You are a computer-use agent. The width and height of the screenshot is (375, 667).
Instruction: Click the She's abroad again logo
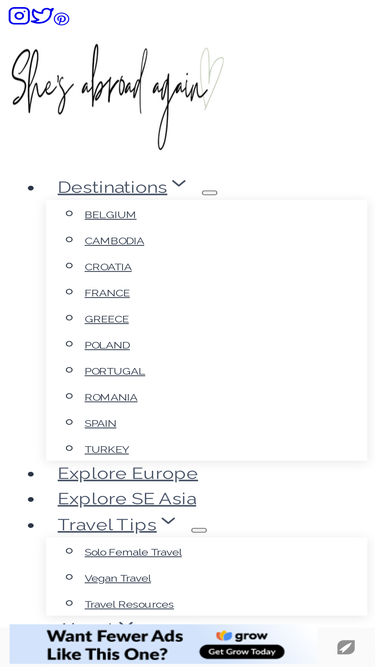coord(118,97)
